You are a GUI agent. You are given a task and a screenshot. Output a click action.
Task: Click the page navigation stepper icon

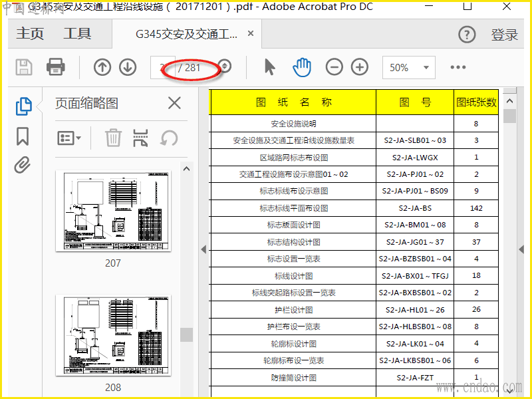225,66
